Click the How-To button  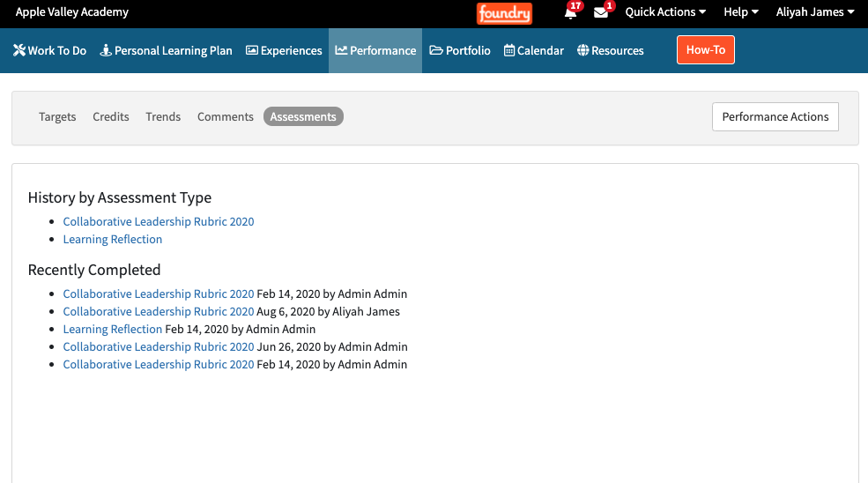tap(705, 50)
